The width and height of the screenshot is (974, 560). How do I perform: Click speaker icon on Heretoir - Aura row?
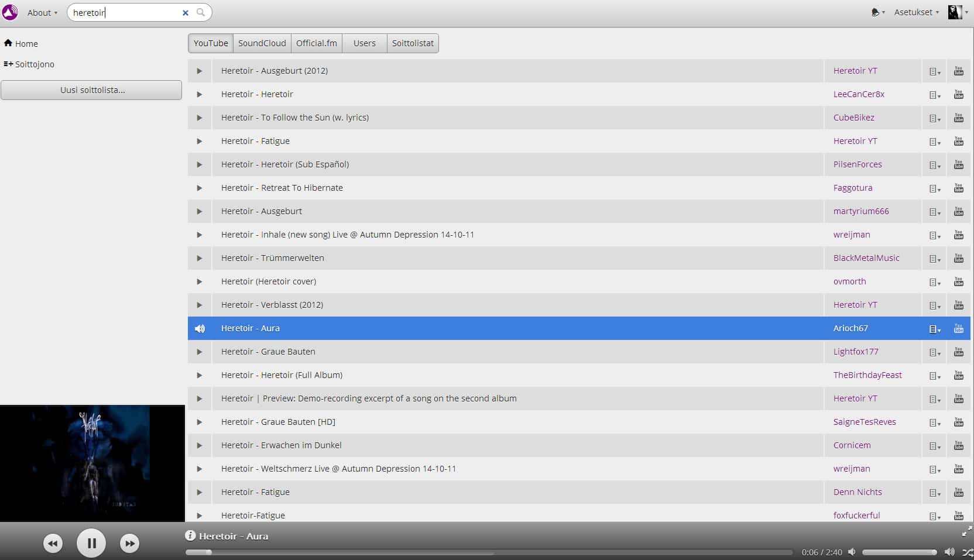[x=200, y=328]
